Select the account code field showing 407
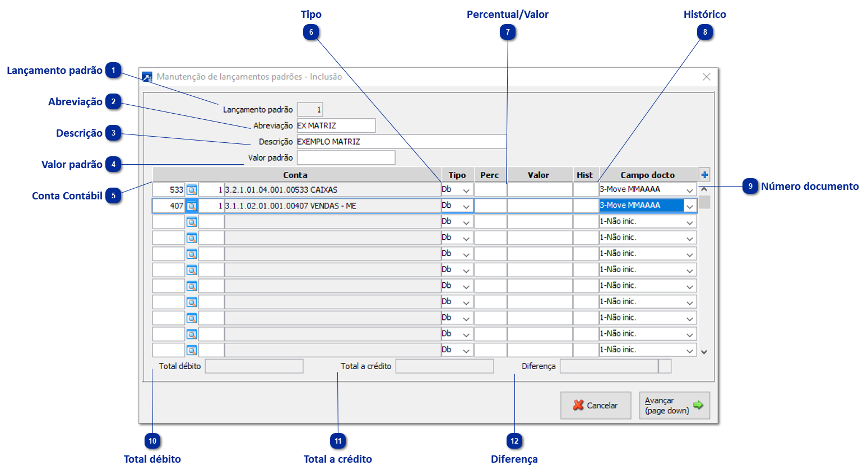 point(169,206)
